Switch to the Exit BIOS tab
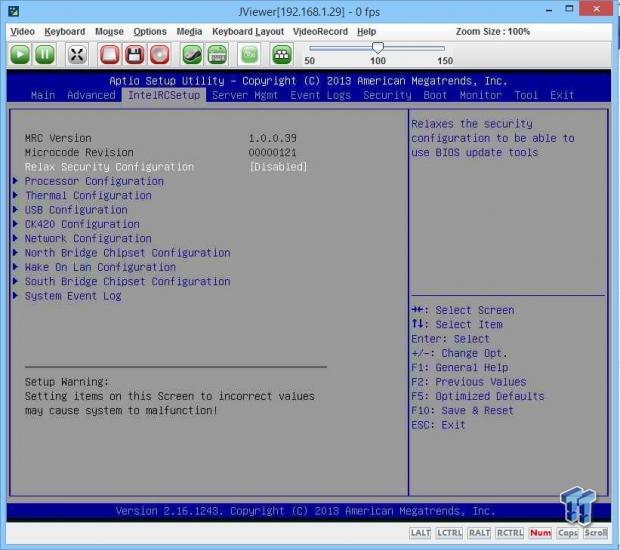Image resolution: width=620 pixels, height=550 pixels. [x=562, y=95]
